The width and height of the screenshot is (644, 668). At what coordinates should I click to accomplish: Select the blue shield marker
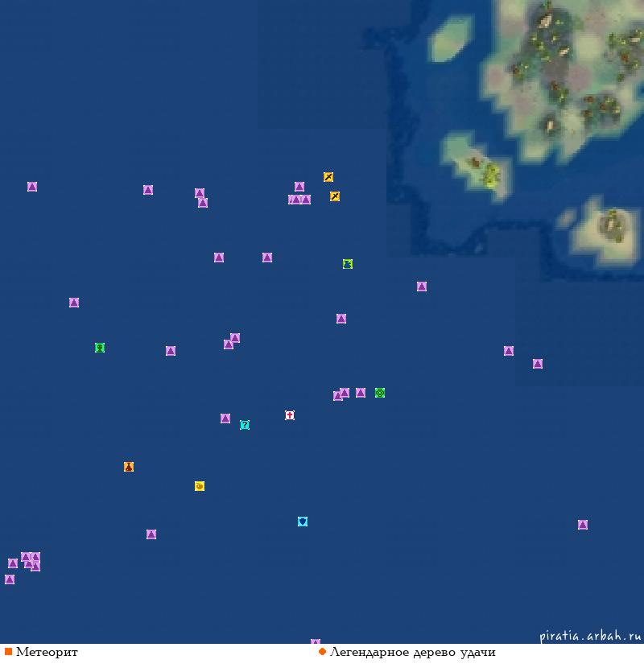pos(303,522)
